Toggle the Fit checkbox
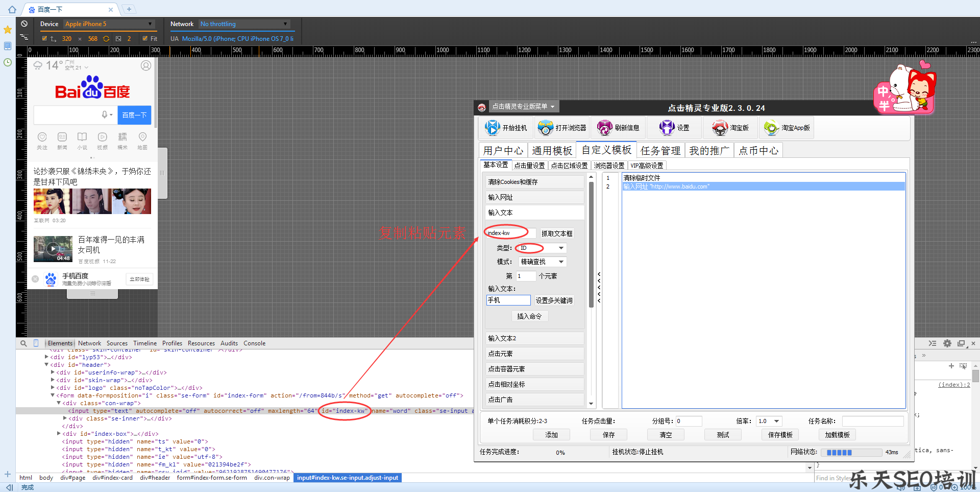This screenshot has width=980, height=492. click(145, 39)
